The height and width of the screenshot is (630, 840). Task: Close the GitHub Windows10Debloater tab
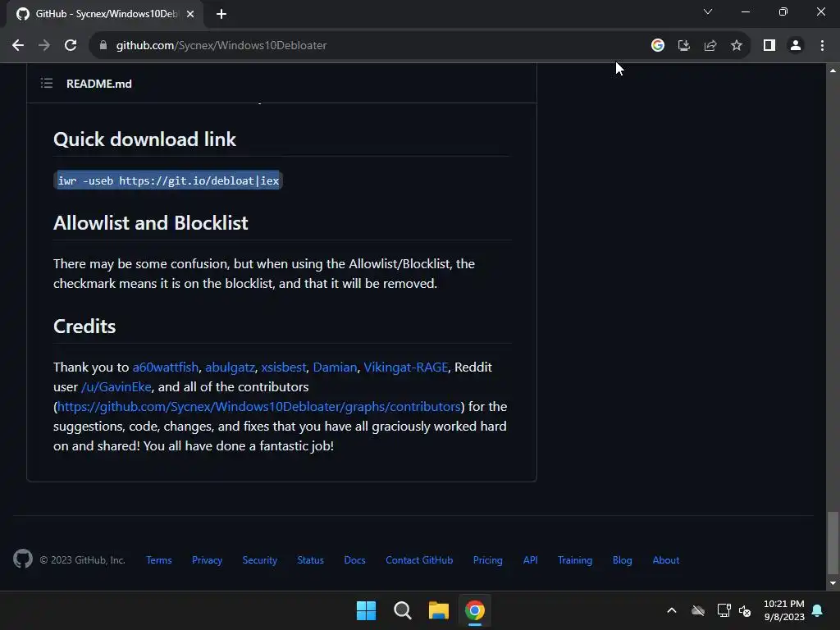coord(190,14)
